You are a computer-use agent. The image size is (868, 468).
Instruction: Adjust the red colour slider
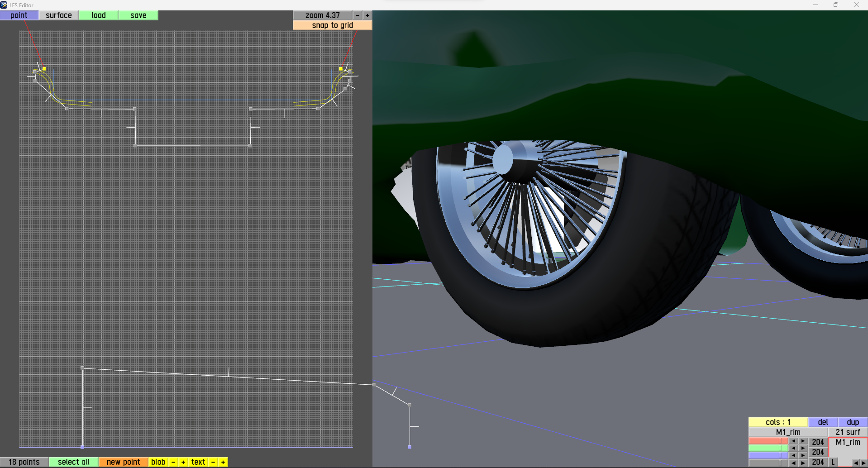coord(768,441)
